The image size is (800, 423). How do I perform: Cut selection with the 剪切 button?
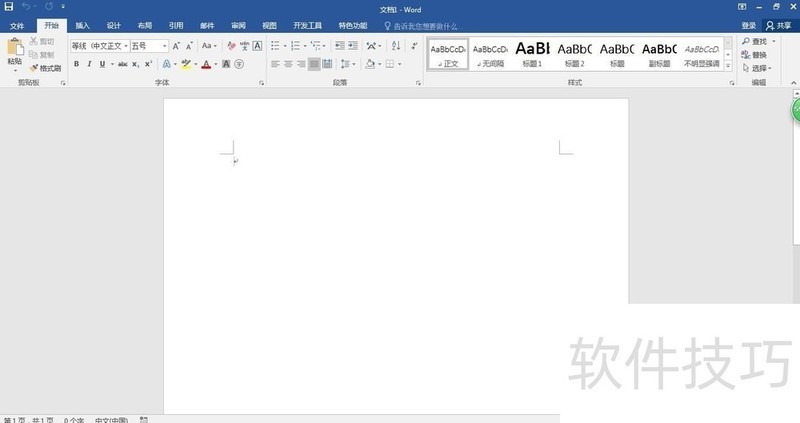[x=42, y=41]
